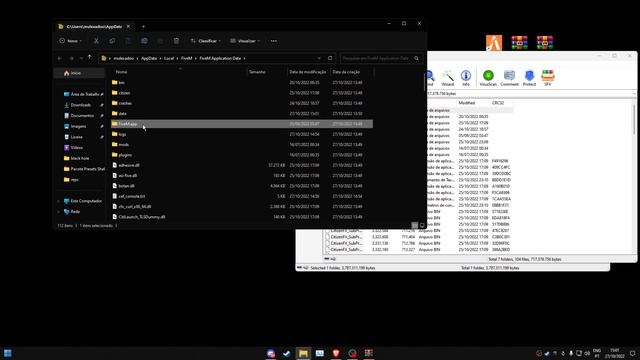Click the Modified column header in WinRAR
Image resolution: width=640 pixels, height=360 pixels.
(467, 103)
